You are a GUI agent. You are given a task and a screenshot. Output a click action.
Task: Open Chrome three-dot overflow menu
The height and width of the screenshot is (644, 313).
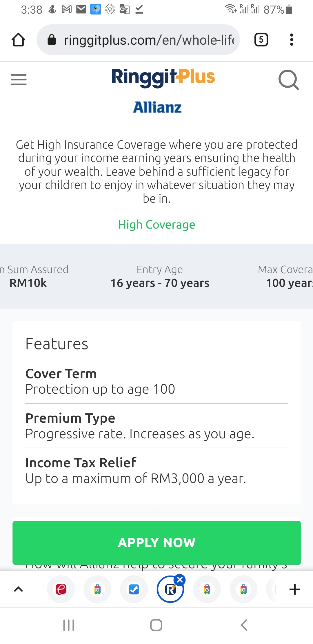(x=292, y=40)
